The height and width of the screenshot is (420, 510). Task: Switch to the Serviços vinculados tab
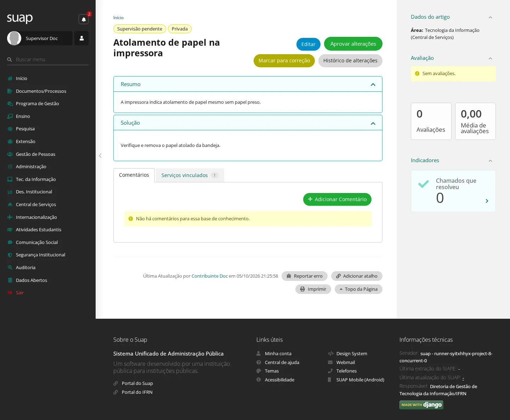[190, 175]
